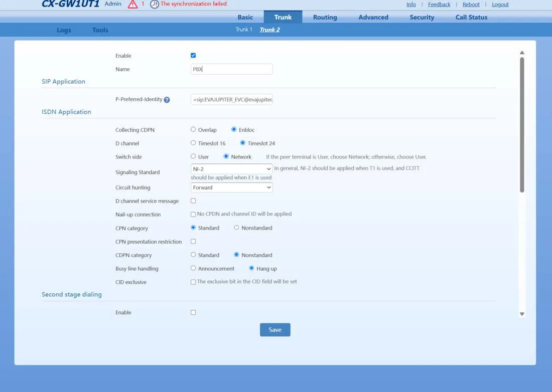Open the Logs menu item
Screen dimensions: 552x392
tap(64, 30)
